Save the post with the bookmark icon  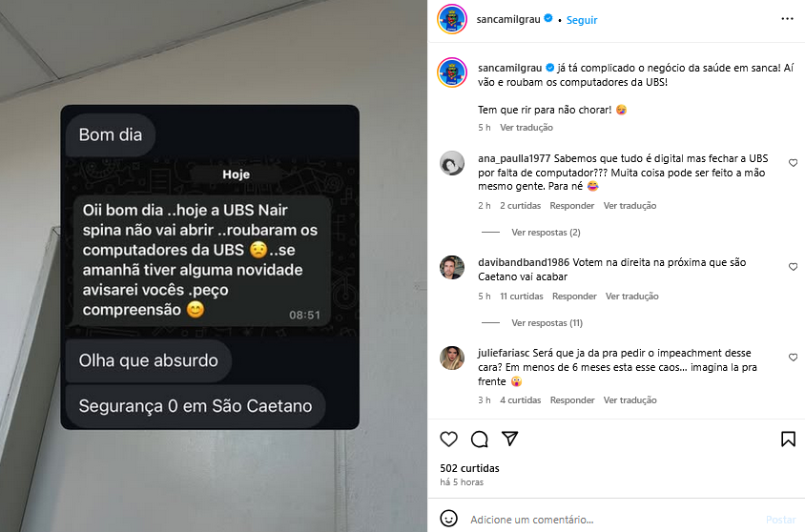[788, 440]
